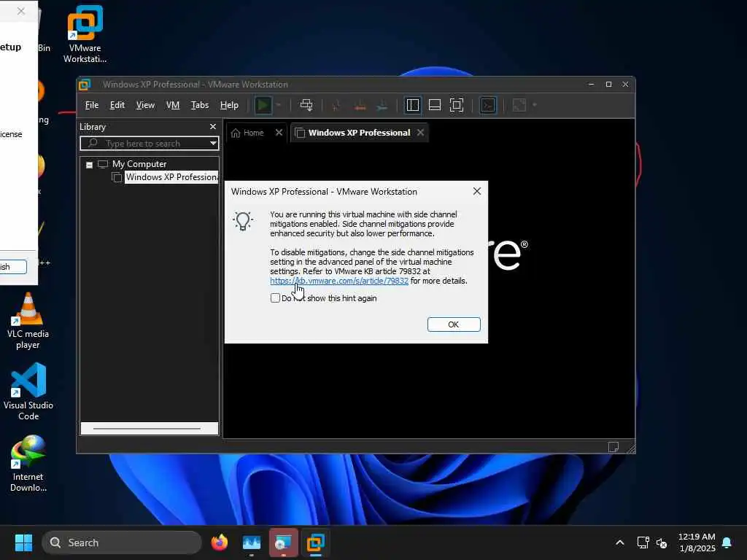Open the network status tray icon

click(643, 542)
